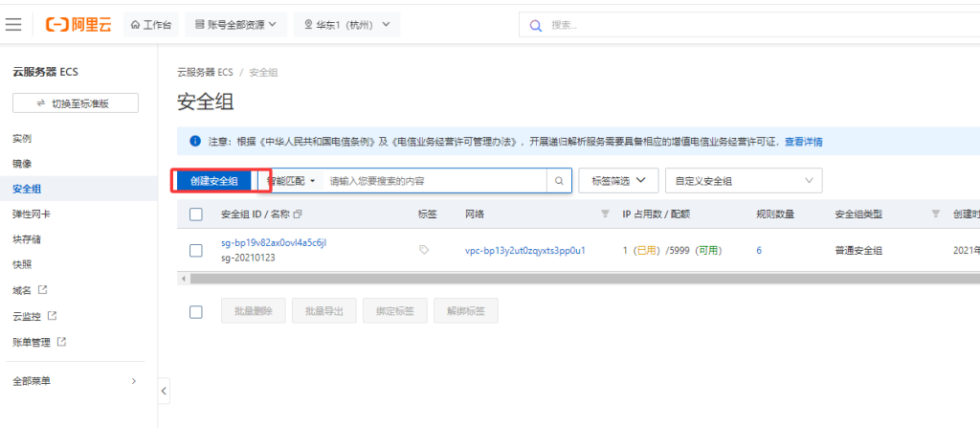Click the info icon in the notice banner
980x428 pixels.
tap(195, 142)
